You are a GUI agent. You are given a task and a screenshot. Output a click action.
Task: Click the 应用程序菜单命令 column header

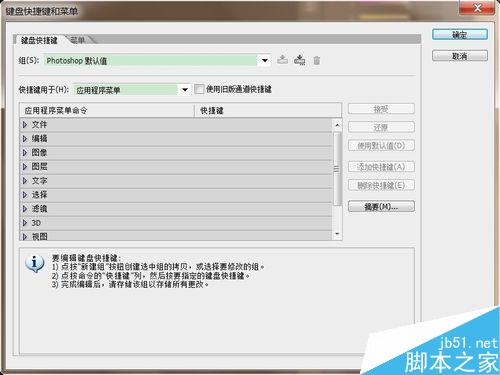point(107,110)
